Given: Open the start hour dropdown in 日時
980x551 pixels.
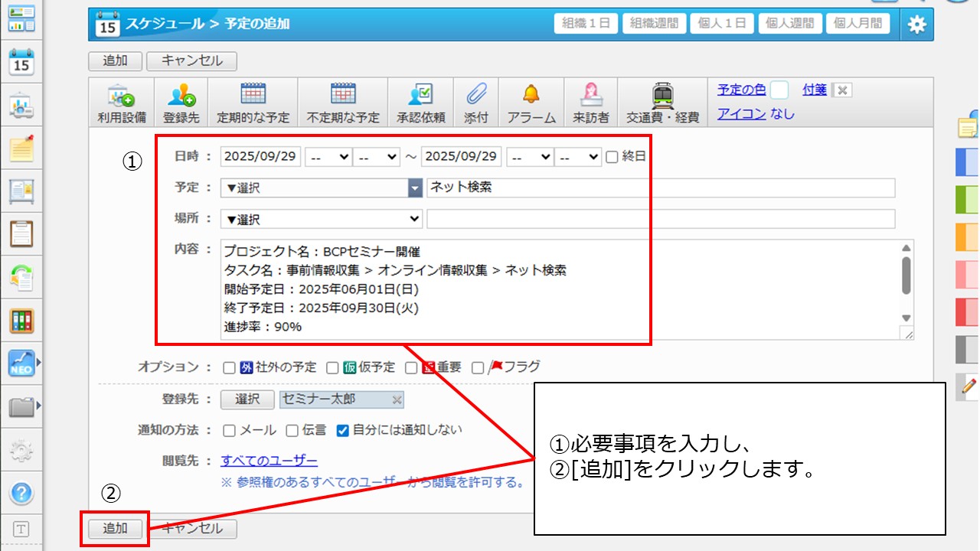Looking at the screenshot, I should (328, 157).
